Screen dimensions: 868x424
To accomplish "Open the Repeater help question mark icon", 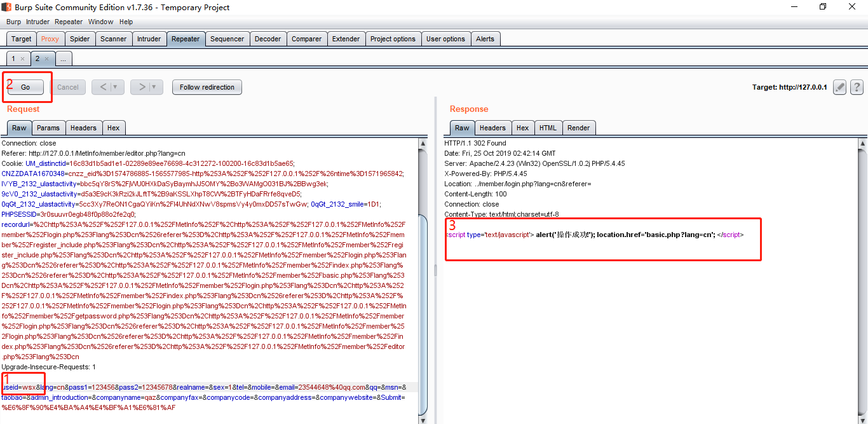I will [x=857, y=87].
